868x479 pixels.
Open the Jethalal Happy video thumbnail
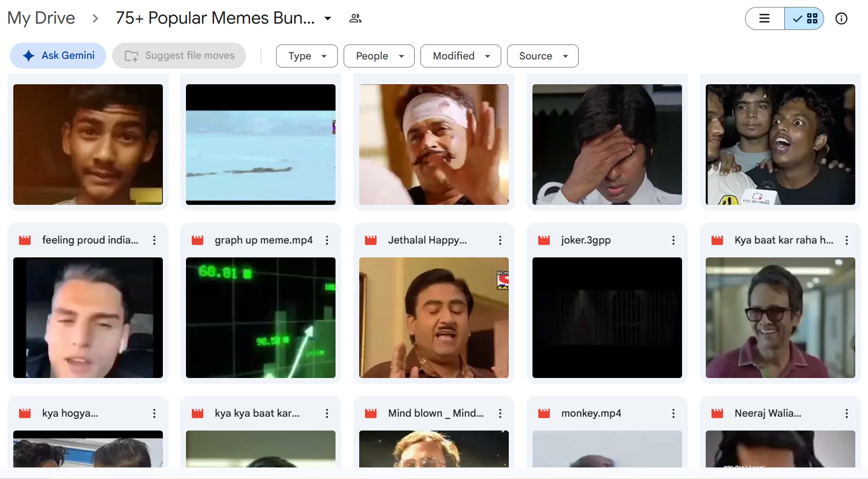pos(434,318)
